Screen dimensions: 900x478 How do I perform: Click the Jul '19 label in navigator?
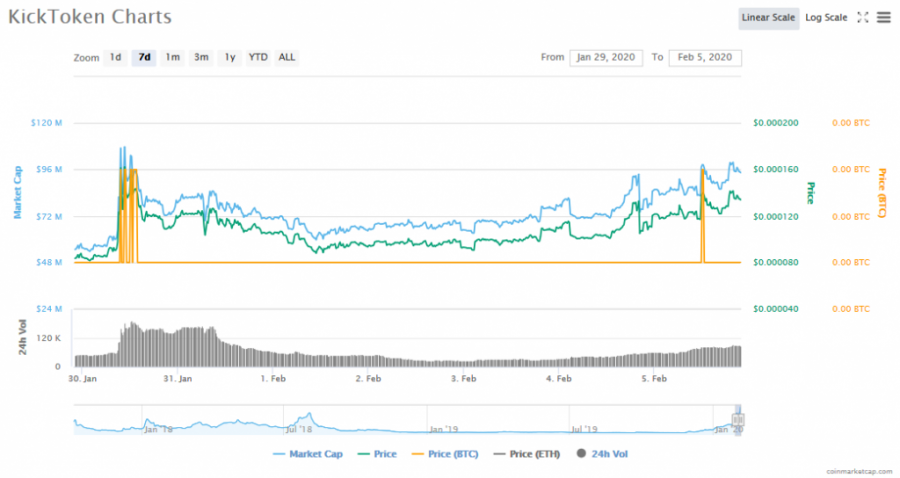point(585,429)
